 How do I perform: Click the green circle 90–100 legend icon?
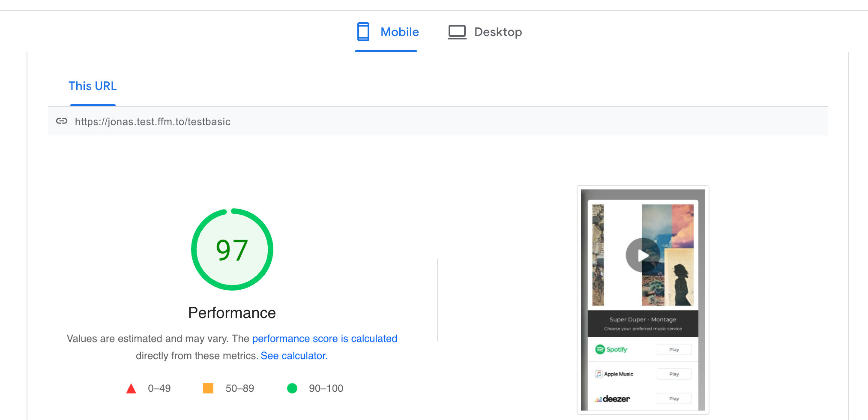coord(292,388)
